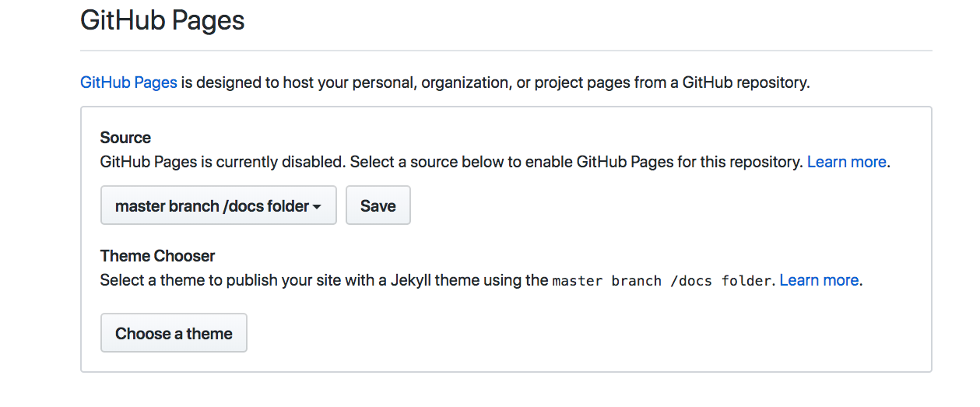Image resolution: width=980 pixels, height=407 pixels.
Task: Open Learn more link under Theme Chooser
Action: tap(819, 280)
